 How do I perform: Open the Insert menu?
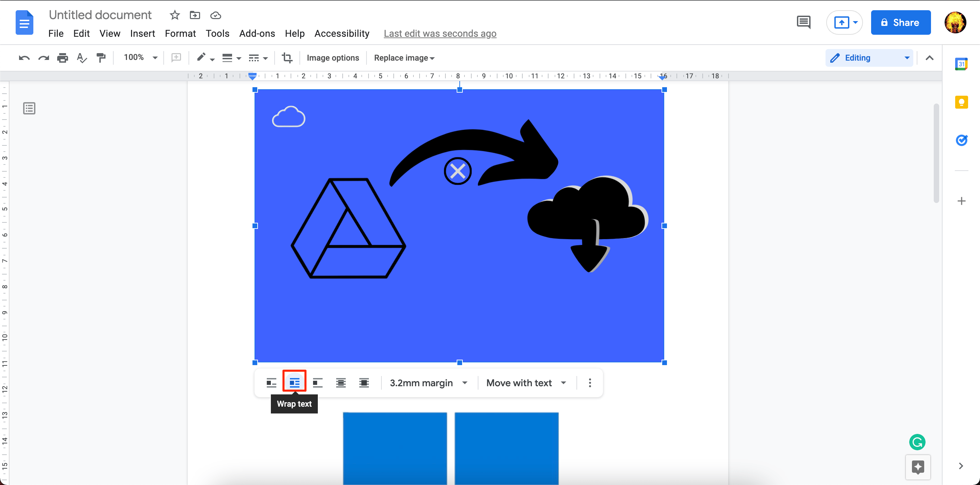click(x=141, y=33)
